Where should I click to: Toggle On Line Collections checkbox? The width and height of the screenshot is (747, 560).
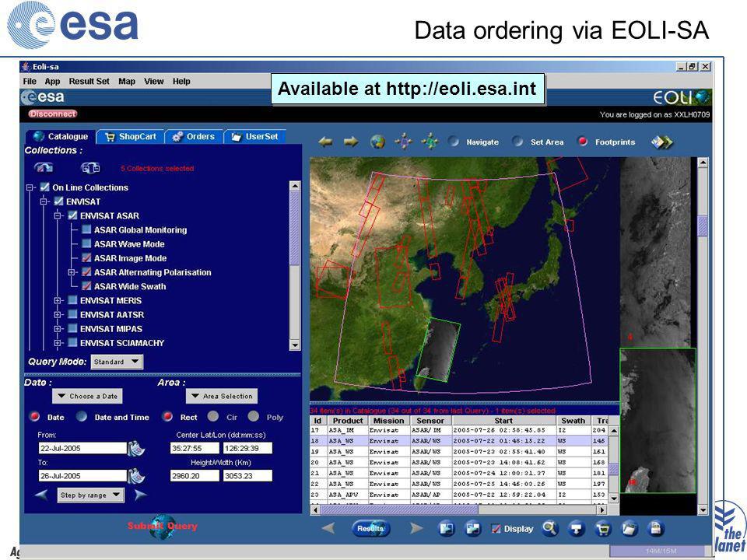[45, 187]
